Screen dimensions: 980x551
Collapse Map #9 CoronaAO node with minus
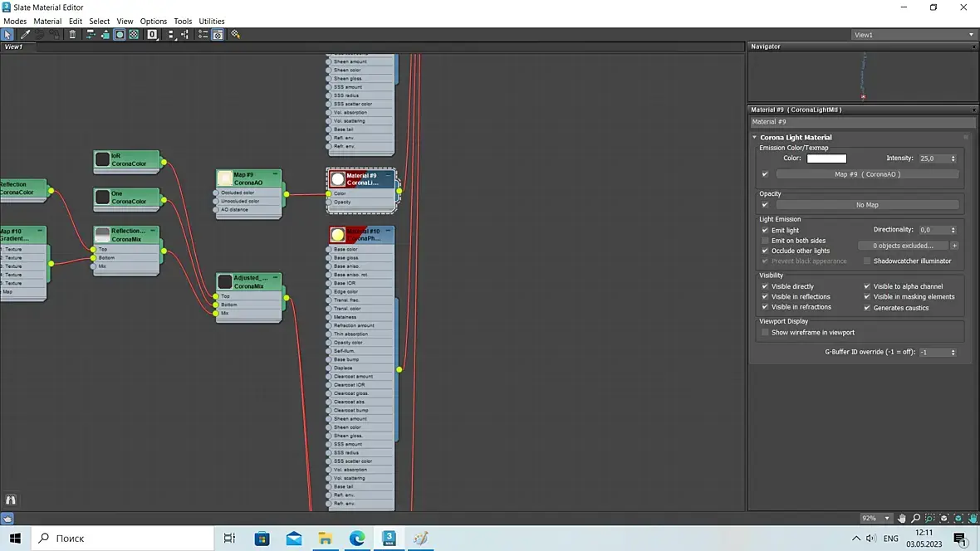(275, 174)
